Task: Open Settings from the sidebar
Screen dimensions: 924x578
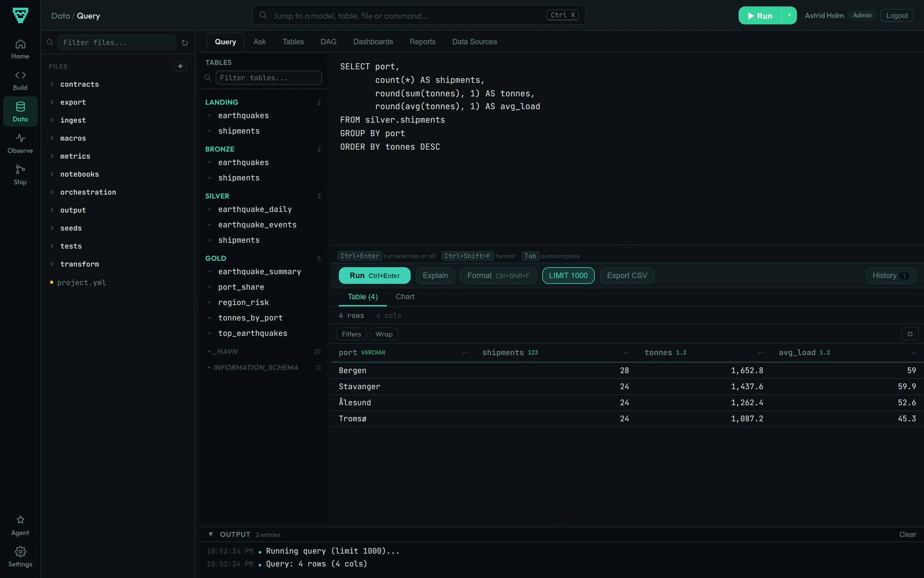Action: point(20,557)
